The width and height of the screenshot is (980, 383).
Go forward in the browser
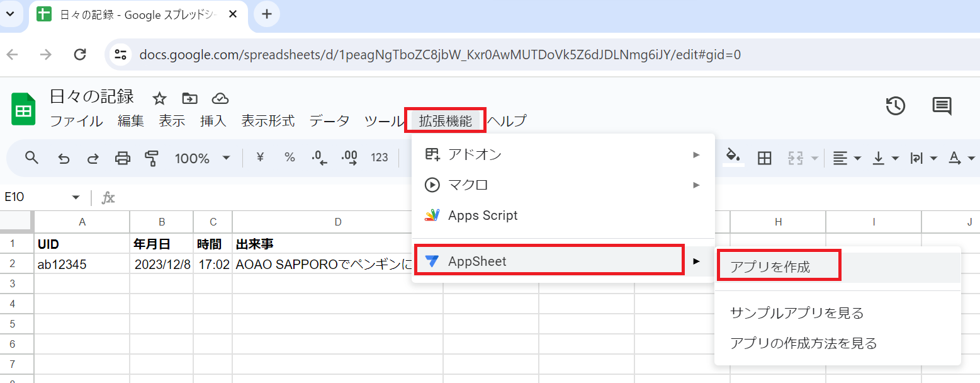(x=46, y=55)
